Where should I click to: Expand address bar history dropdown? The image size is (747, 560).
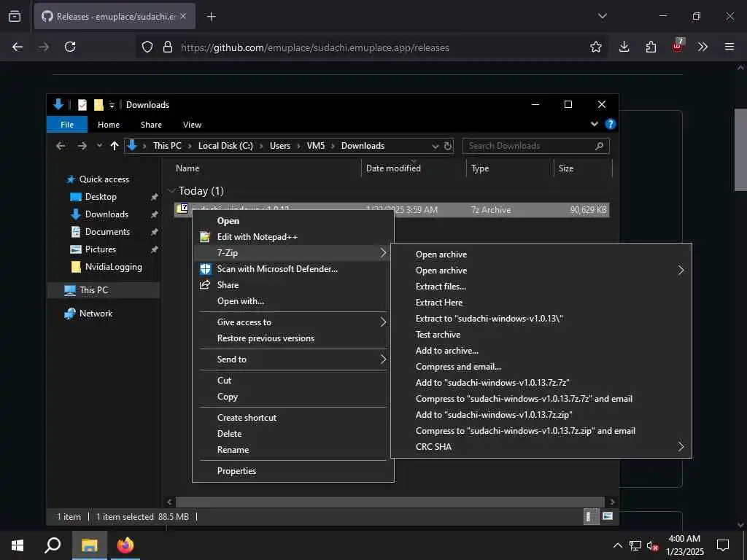435,146
